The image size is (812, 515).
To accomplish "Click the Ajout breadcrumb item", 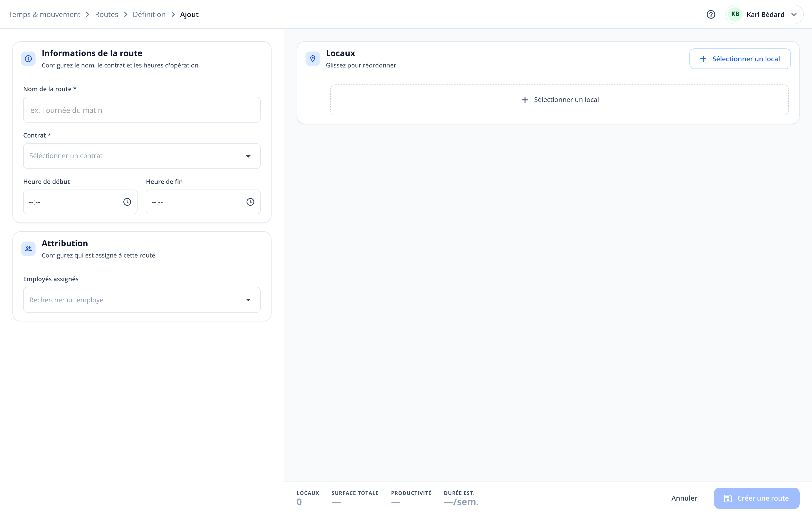I will [189, 14].
